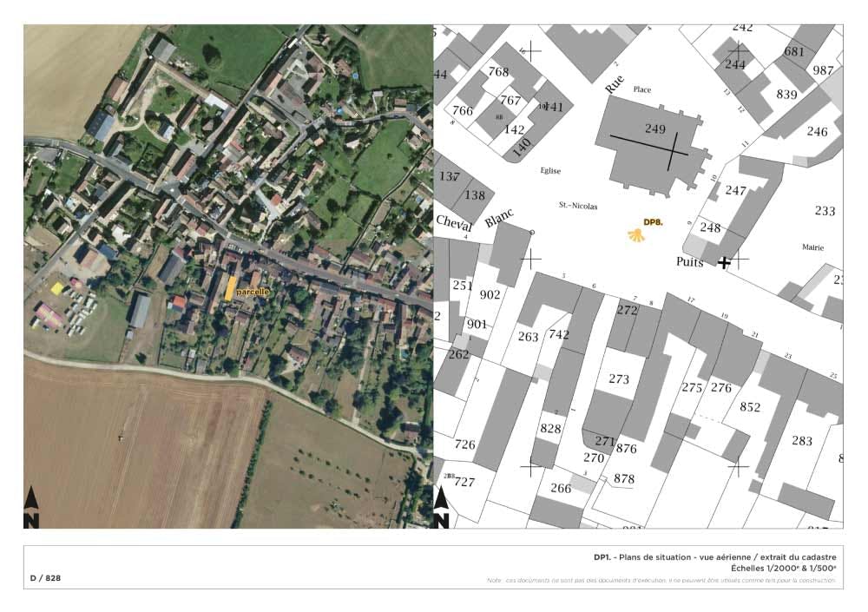The height and width of the screenshot is (612, 868).
Task: Click the cross marker near the Puits label
Action: pyautogui.click(x=723, y=261)
